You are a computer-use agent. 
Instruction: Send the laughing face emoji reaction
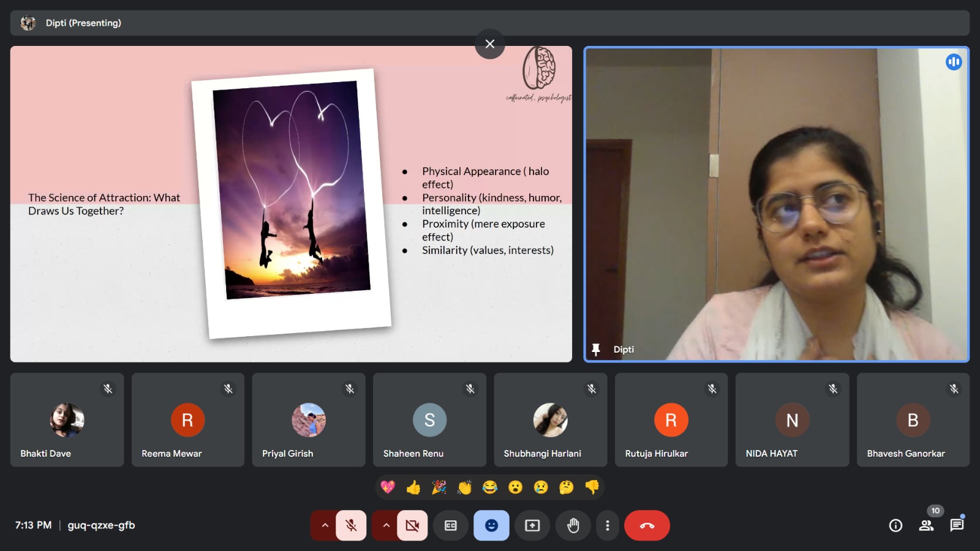490,487
